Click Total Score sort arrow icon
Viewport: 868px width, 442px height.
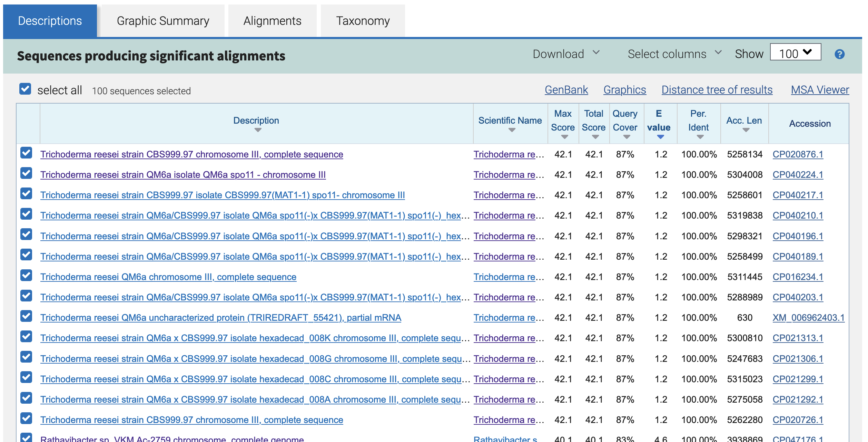[x=595, y=137]
